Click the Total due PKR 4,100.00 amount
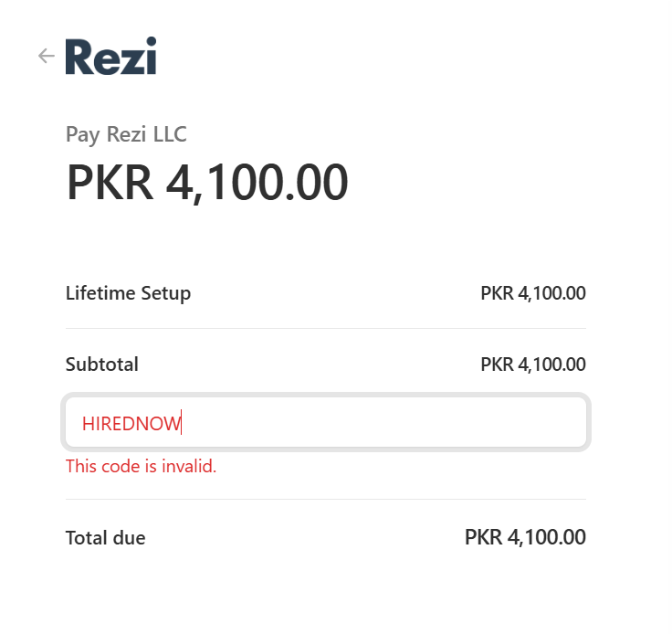672x634 pixels. click(x=525, y=537)
